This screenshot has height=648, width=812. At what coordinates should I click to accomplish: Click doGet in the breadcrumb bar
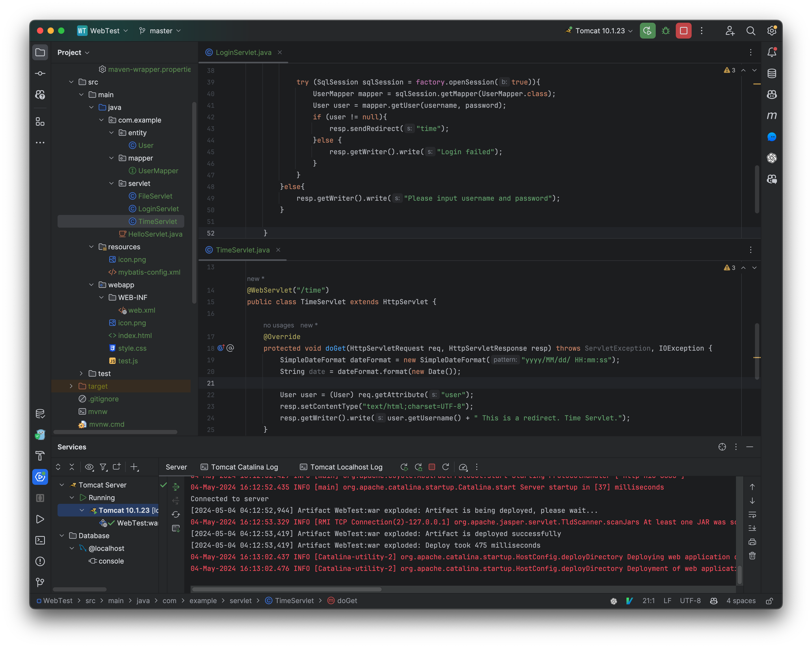[347, 600]
